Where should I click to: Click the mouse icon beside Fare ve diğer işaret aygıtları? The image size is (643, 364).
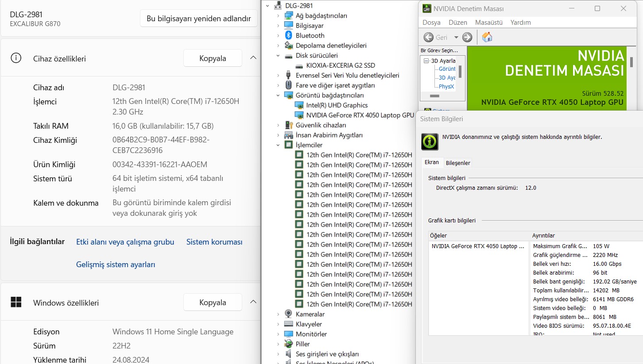pyautogui.click(x=288, y=85)
